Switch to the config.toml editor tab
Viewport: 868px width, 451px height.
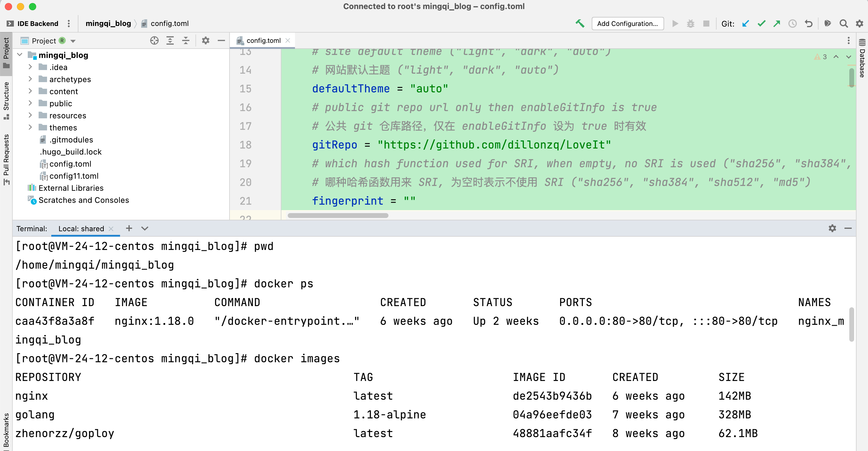pyautogui.click(x=263, y=40)
